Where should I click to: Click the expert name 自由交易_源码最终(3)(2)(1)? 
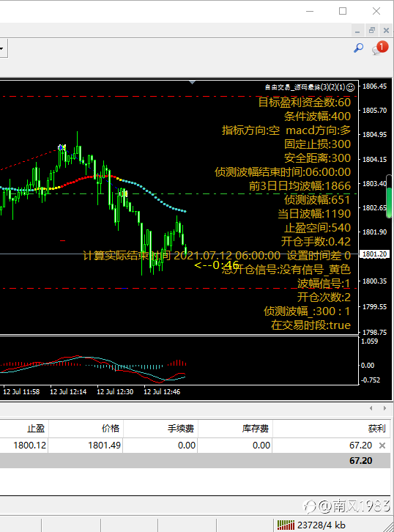pyautogui.click(x=305, y=87)
